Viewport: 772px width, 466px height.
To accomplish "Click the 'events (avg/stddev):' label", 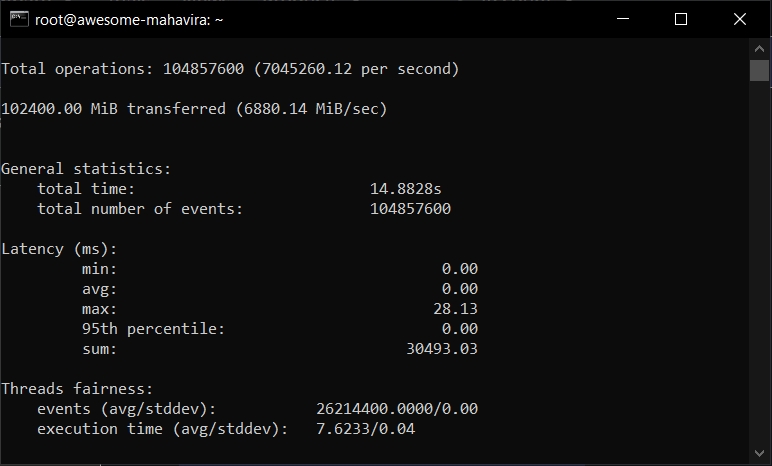I will (127, 409).
